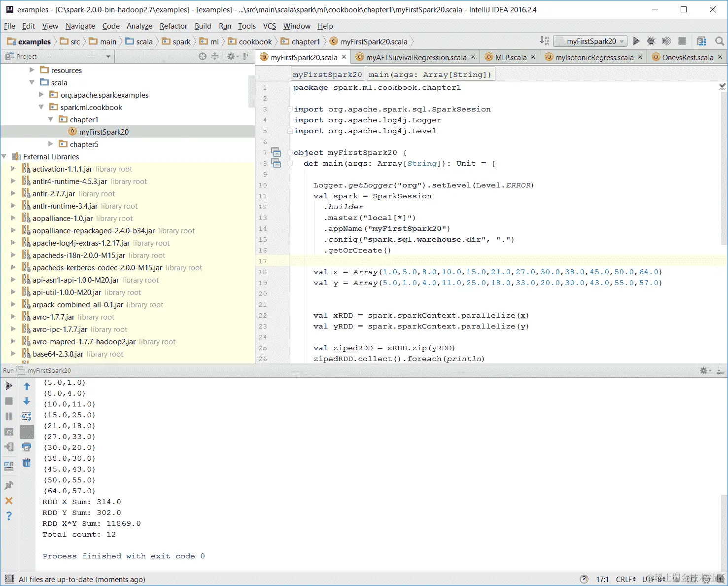Fold object myFirstSpark20 at line 7

(x=290, y=152)
